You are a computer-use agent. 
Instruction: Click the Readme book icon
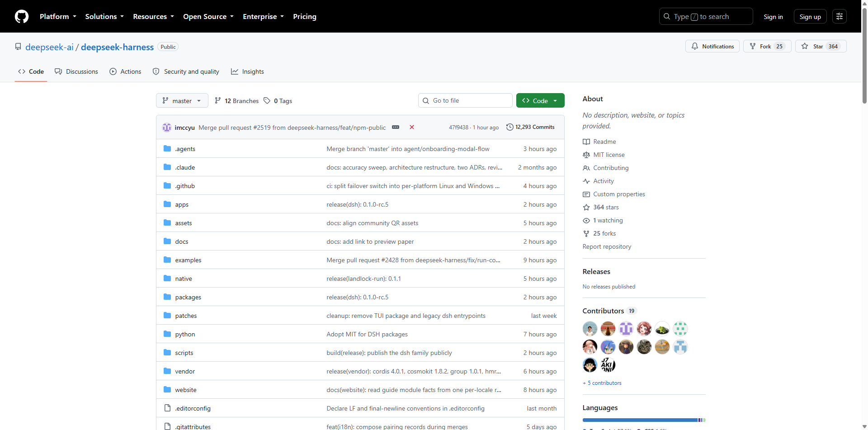click(x=586, y=142)
